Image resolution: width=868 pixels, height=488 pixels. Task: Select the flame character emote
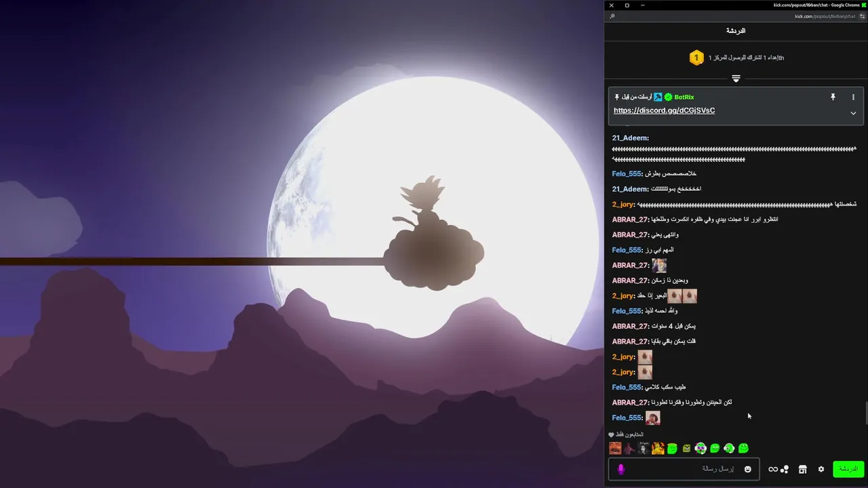[x=658, y=448]
